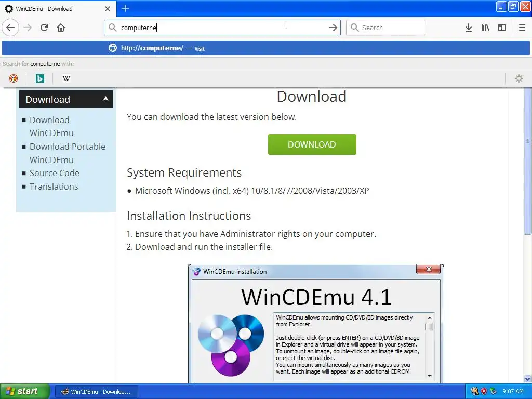Click the red shield tray icon
This screenshot has width=532, height=399.
click(x=484, y=391)
